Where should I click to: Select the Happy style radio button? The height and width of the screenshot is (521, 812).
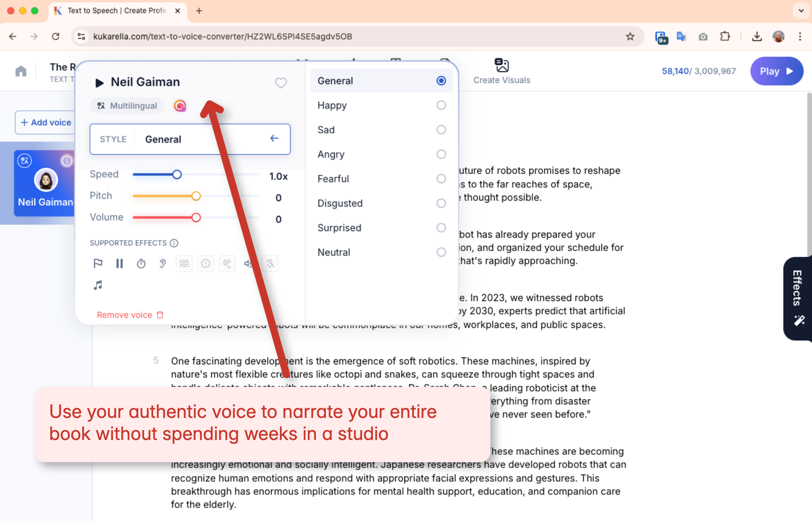[x=441, y=106]
